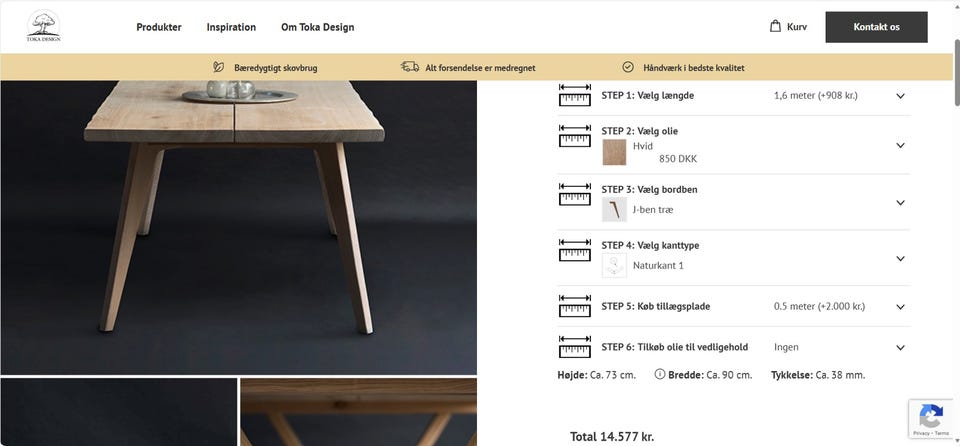
Task: Click the ruler icon for STEP 1
Action: 575,96
